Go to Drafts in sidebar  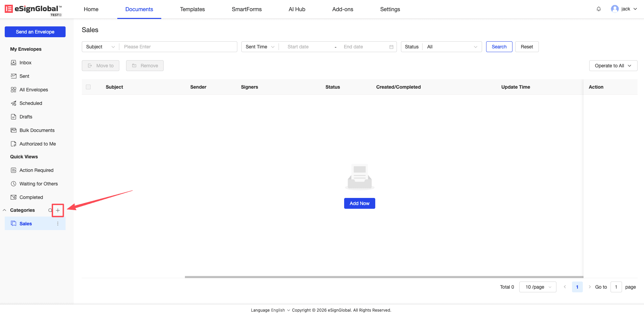(26, 117)
